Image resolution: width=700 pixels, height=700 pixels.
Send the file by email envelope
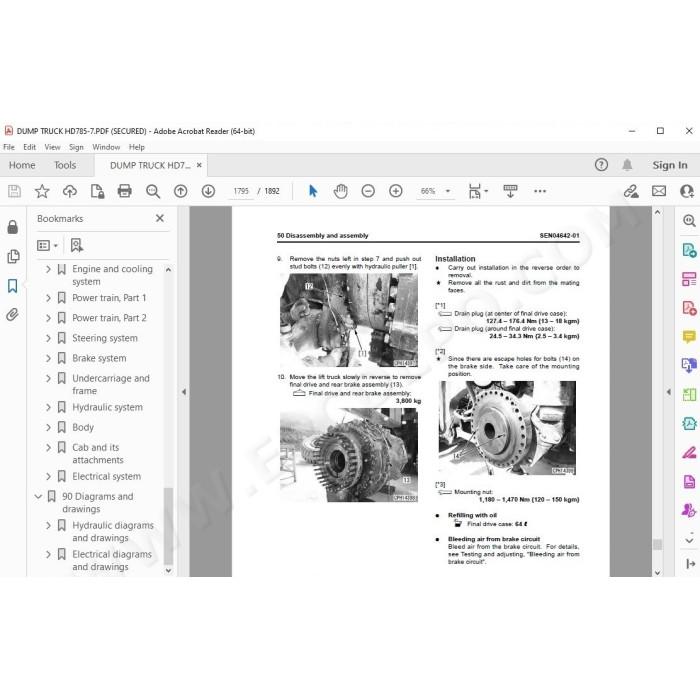click(659, 192)
